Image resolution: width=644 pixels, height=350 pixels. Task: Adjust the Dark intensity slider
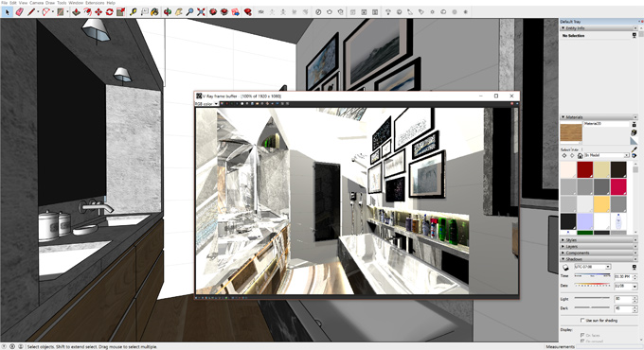coord(592,307)
